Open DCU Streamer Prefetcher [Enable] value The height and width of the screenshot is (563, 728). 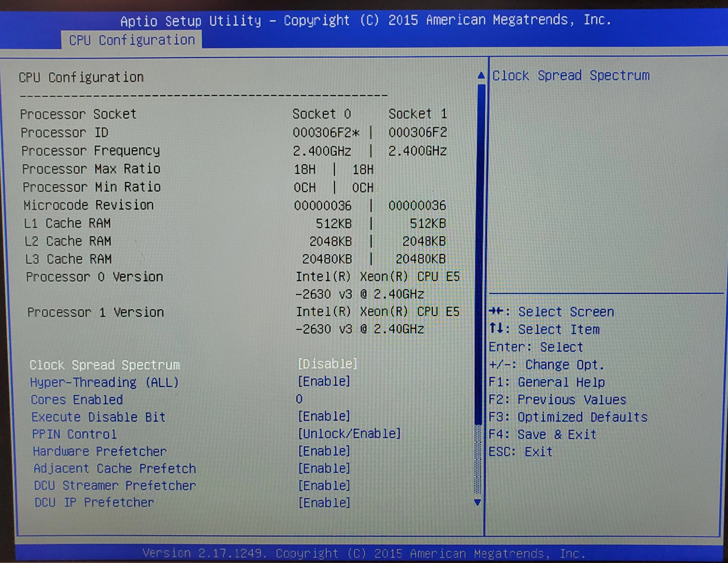[x=324, y=486]
